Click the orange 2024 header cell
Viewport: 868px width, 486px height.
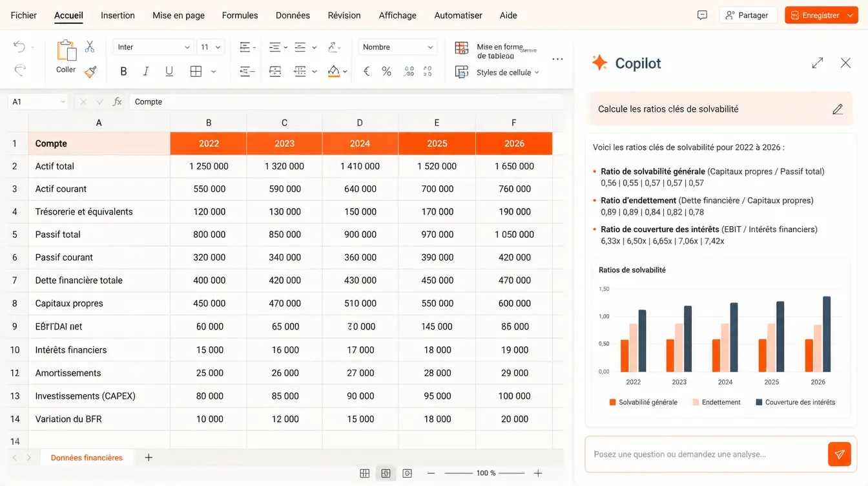coord(360,143)
